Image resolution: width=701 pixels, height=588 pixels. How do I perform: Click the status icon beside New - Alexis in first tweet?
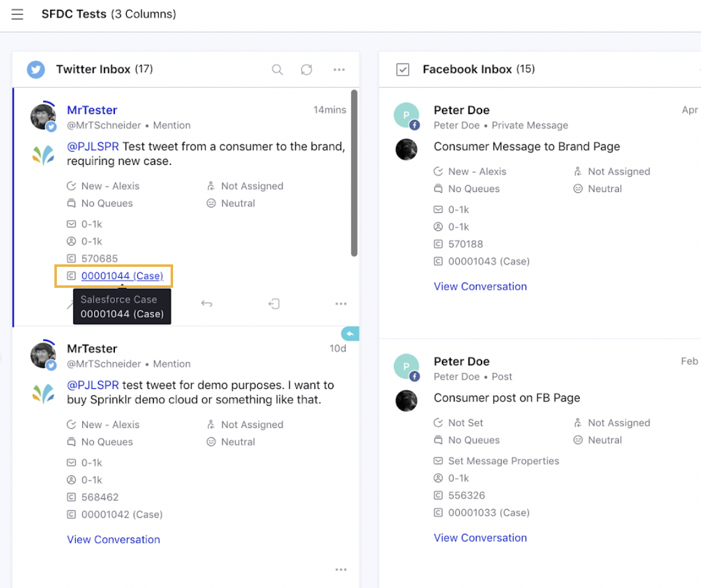(71, 186)
